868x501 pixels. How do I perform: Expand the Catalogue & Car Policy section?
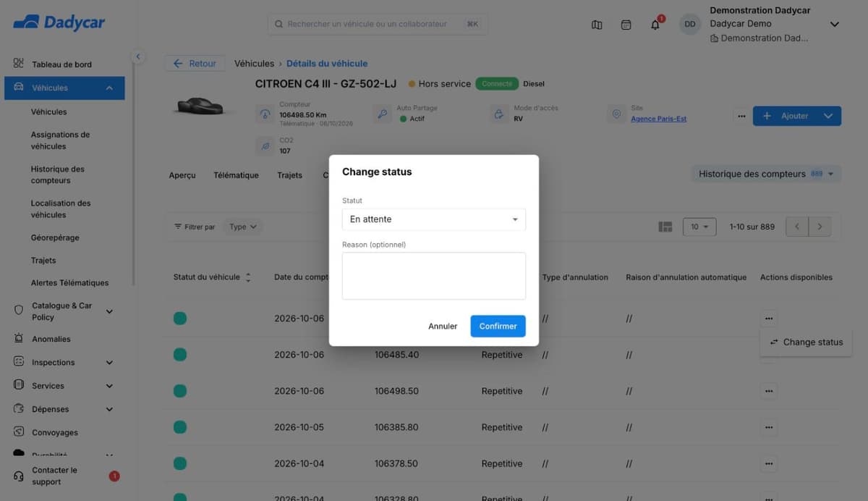click(x=110, y=311)
